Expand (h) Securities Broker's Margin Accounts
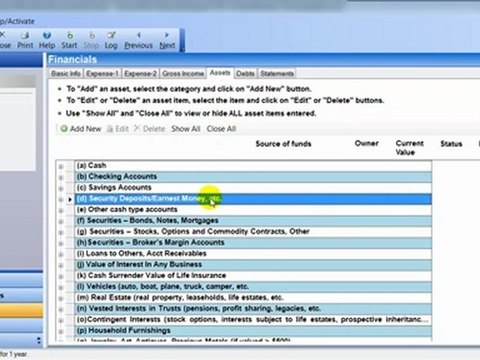 coord(61,243)
